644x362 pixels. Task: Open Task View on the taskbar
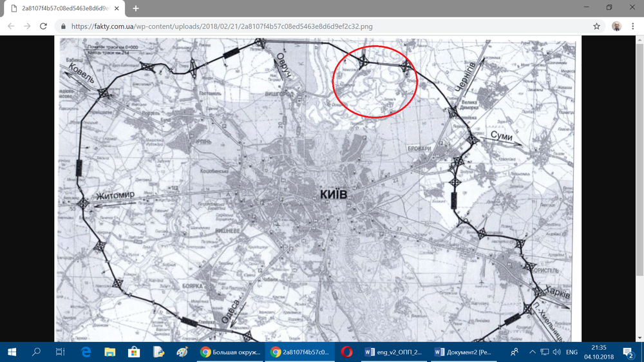(x=61, y=352)
